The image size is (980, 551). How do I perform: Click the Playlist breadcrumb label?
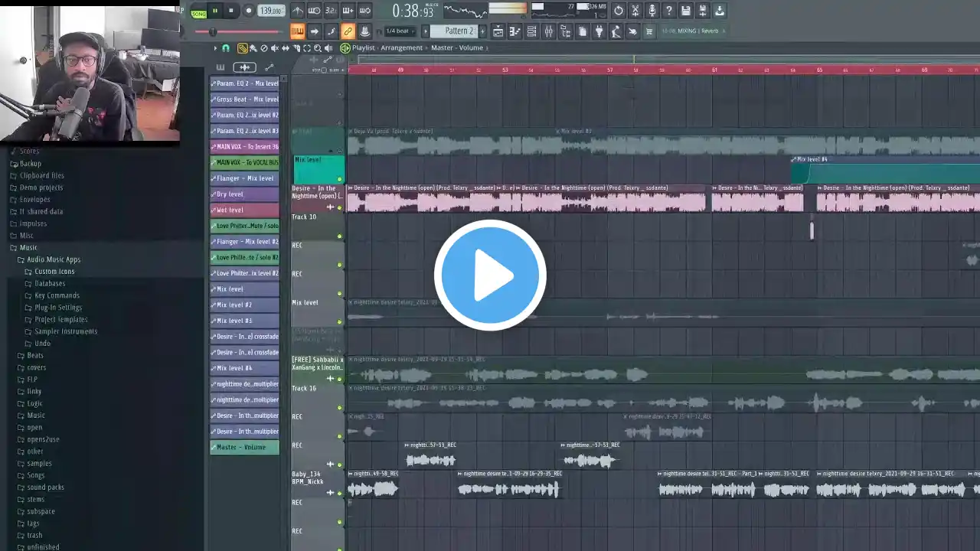364,48
